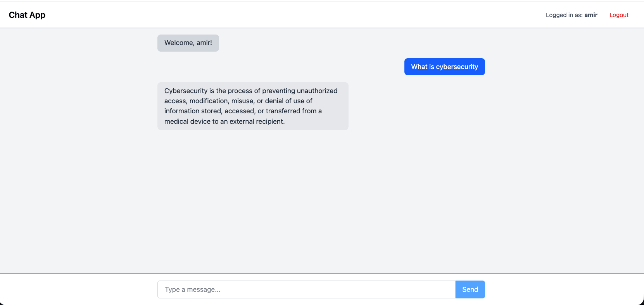Click the word 'unauthorized' in the reply
Image resolution: width=644 pixels, height=305 pixels.
coord(317,91)
